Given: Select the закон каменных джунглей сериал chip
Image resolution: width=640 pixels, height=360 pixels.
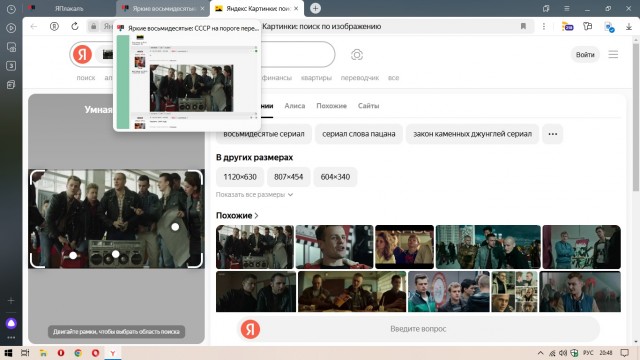Looking at the screenshot, I should pos(472,134).
